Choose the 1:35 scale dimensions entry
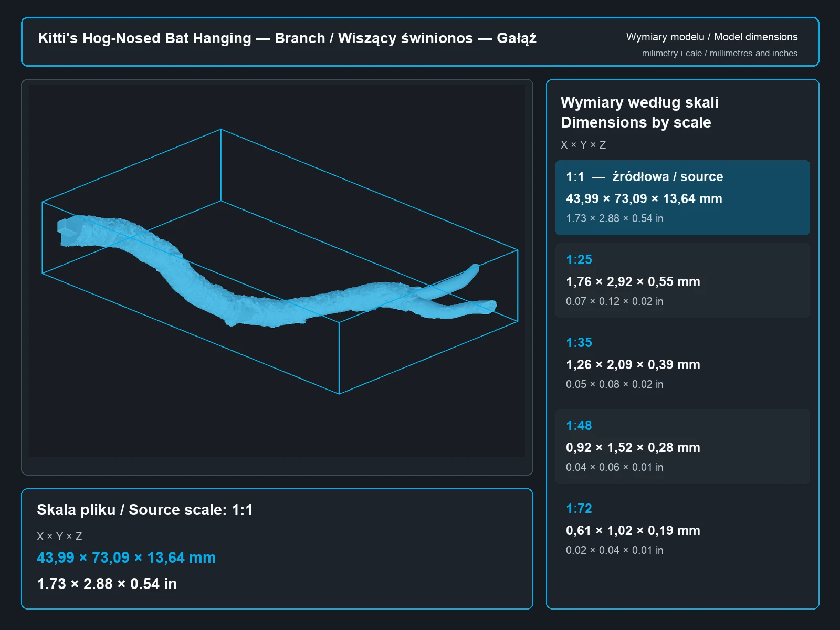 click(x=682, y=363)
